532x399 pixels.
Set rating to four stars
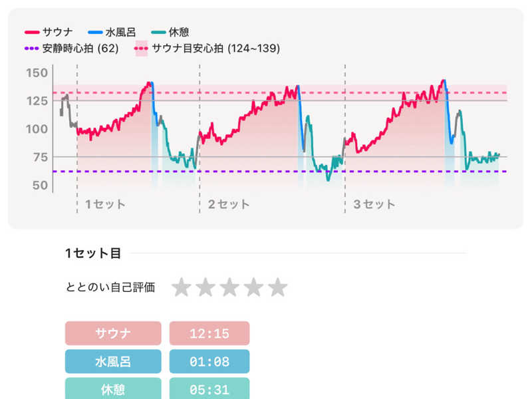(x=253, y=287)
